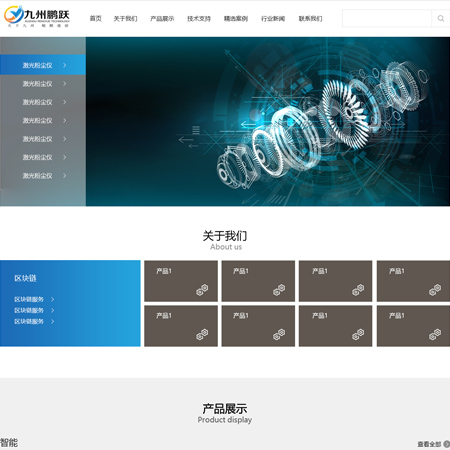Viewport: 450px width, 450px height.
Task: Expand the highlighted blue 激光粉尘仪 chevron
Action: click(65, 65)
